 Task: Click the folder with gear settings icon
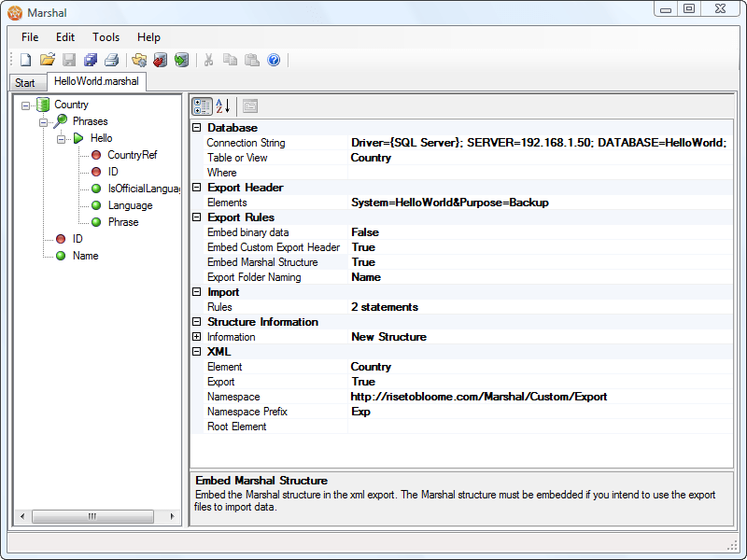139,60
